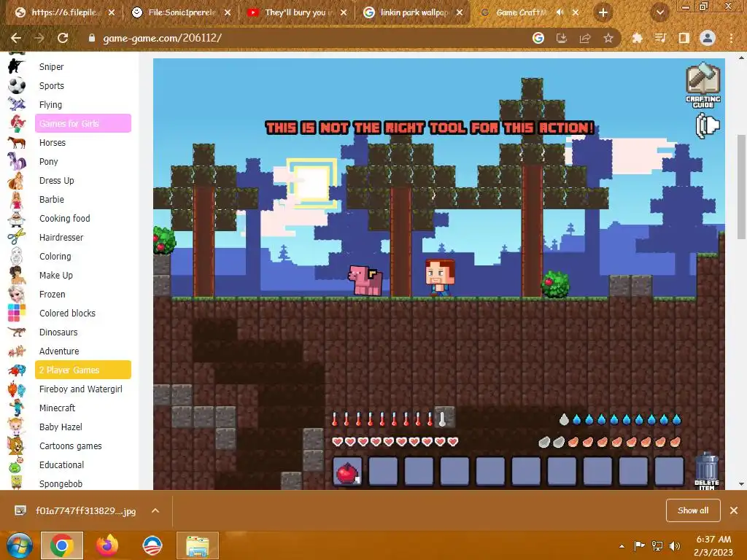Open Firefox from the taskbar
The image size is (747, 560).
coord(107,545)
